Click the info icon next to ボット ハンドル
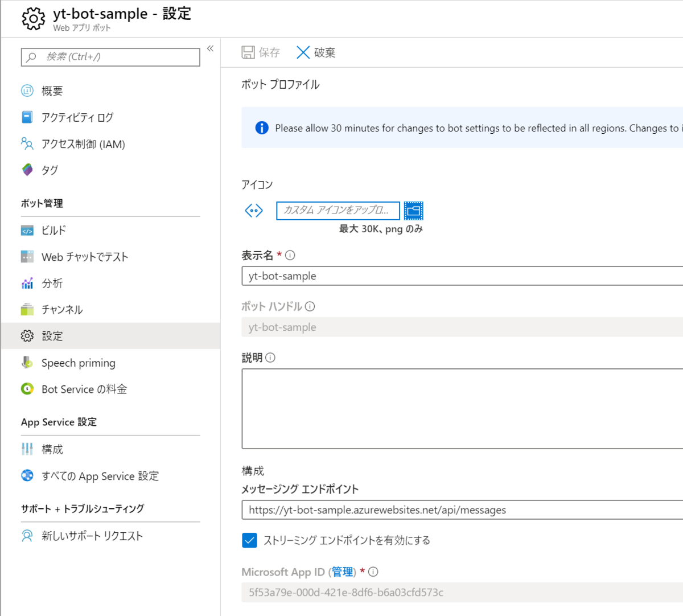The image size is (683, 616). pyautogui.click(x=310, y=306)
